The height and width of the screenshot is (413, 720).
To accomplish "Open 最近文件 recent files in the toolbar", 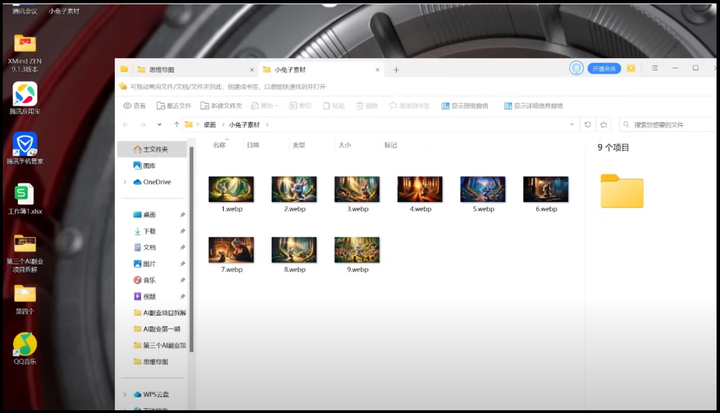I will (x=174, y=106).
